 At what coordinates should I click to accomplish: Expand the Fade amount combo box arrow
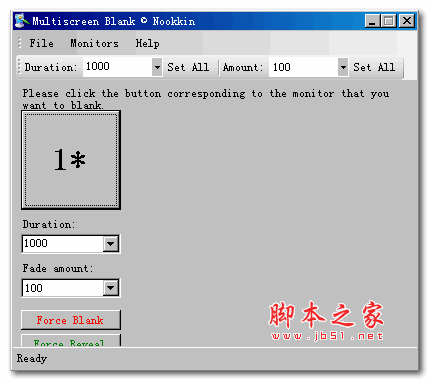(x=111, y=288)
